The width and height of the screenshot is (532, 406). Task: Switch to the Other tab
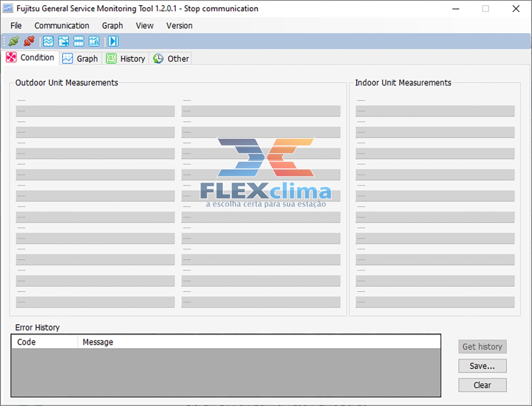(x=171, y=58)
